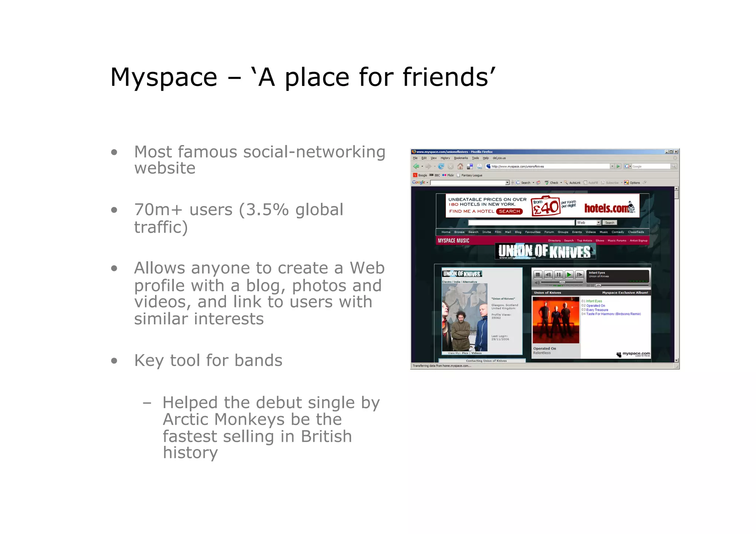Open the View menu

pyautogui.click(x=434, y=158)
